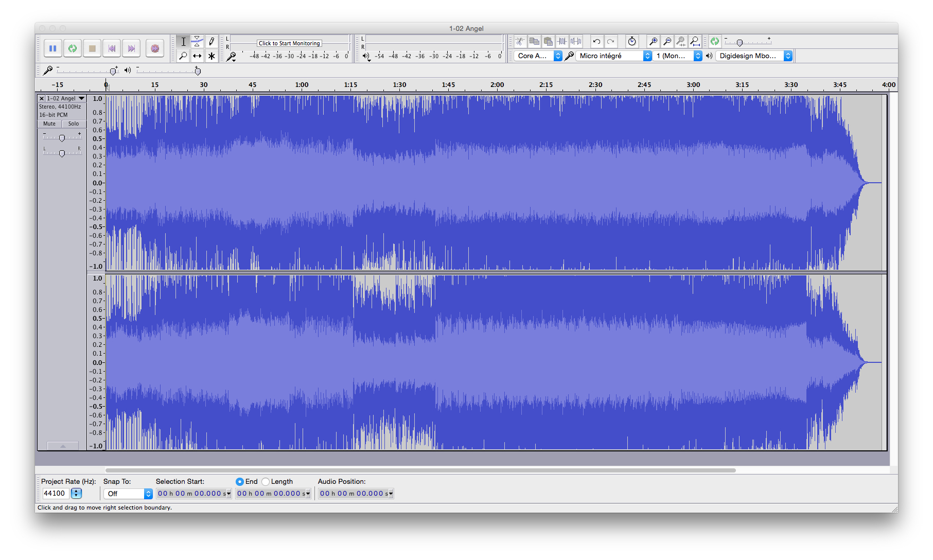The height and width of the screenshot is (560, 933).
Task: Click the Click to Start Monitoring meter
Action: pyautogui.click(x=289, y=43)
